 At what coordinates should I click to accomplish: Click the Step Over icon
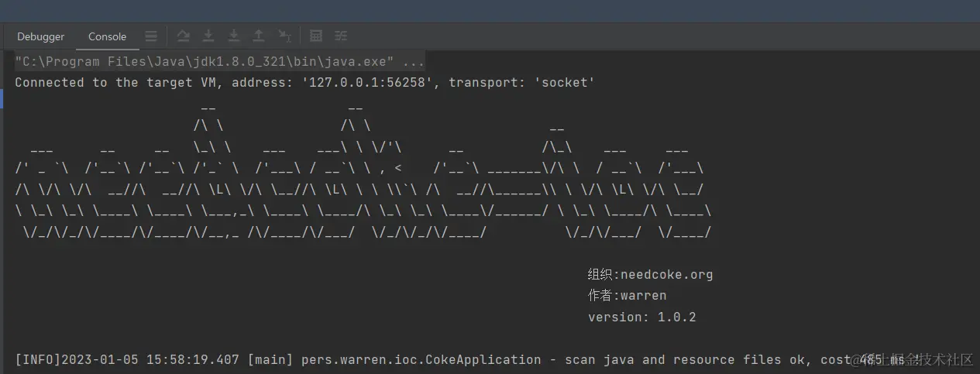183,36
